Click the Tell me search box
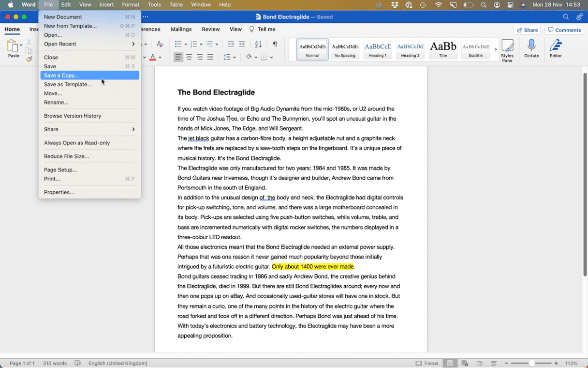588x368 pixels. pyautogui.click(x=263, y=30)
